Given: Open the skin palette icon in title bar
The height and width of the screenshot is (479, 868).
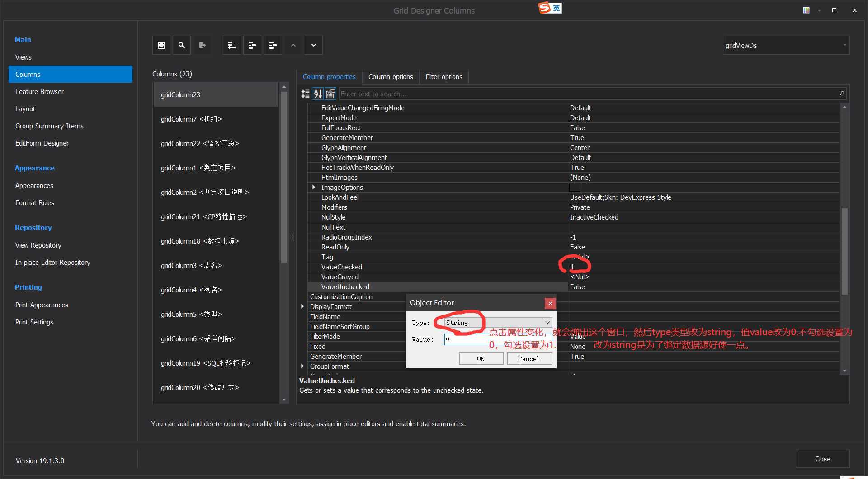Looking at the screenshot, I should coord(806,10).
